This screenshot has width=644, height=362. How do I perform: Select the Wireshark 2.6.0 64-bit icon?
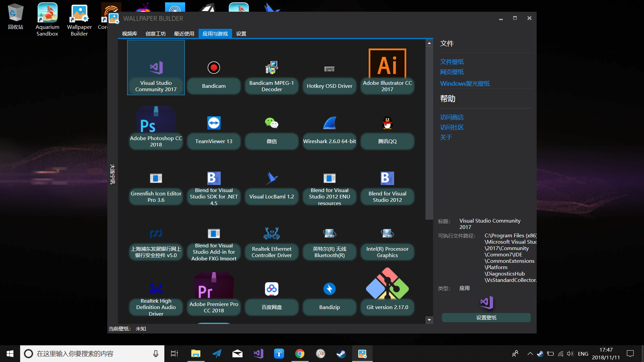329,131
